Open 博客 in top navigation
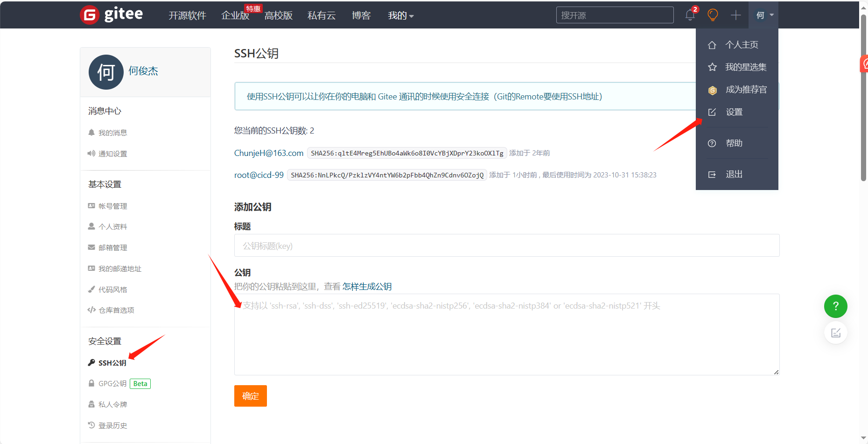Viewport: 868px width, 444px height. [x=361, y=15]
